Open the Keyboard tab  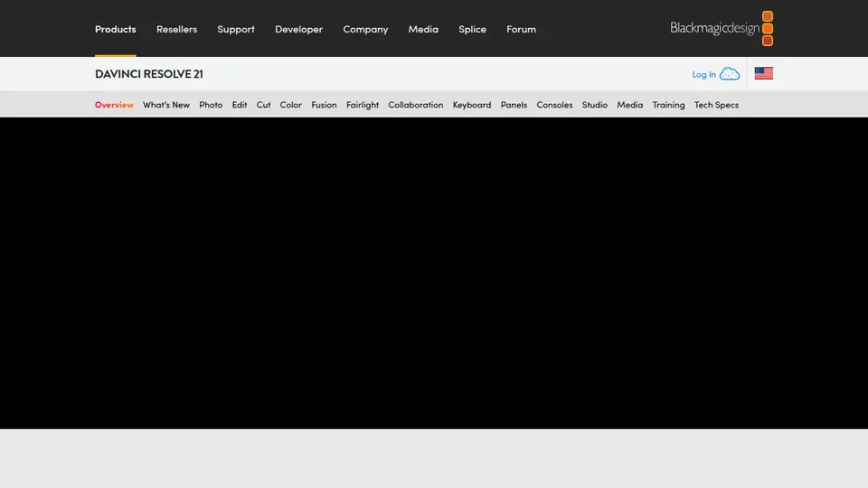click(x=472, y=105)
